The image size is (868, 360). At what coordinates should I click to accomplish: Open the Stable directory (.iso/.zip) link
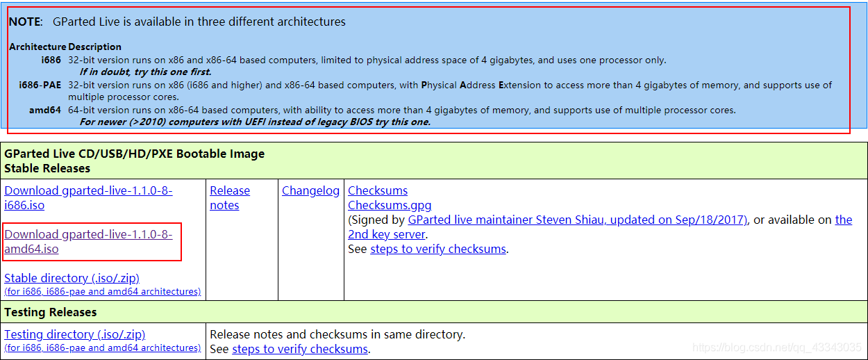coord(72,278)
